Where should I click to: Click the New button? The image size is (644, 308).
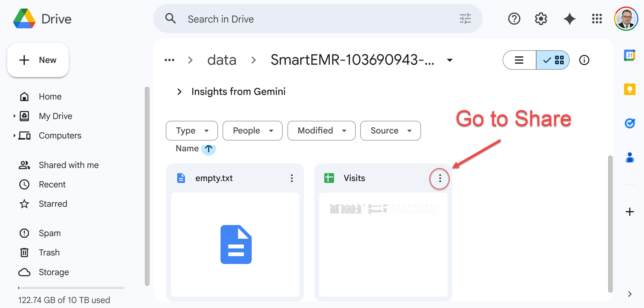(38, 60)
